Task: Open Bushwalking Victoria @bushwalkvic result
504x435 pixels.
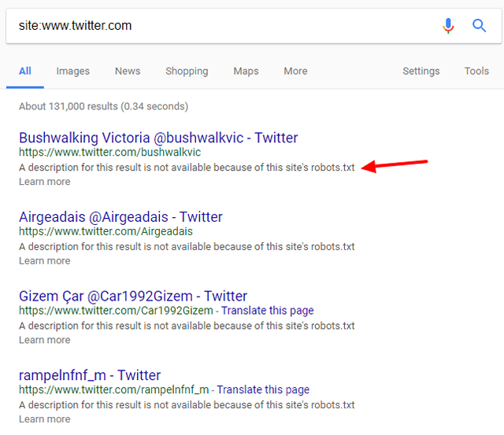Action: (158, 138)
